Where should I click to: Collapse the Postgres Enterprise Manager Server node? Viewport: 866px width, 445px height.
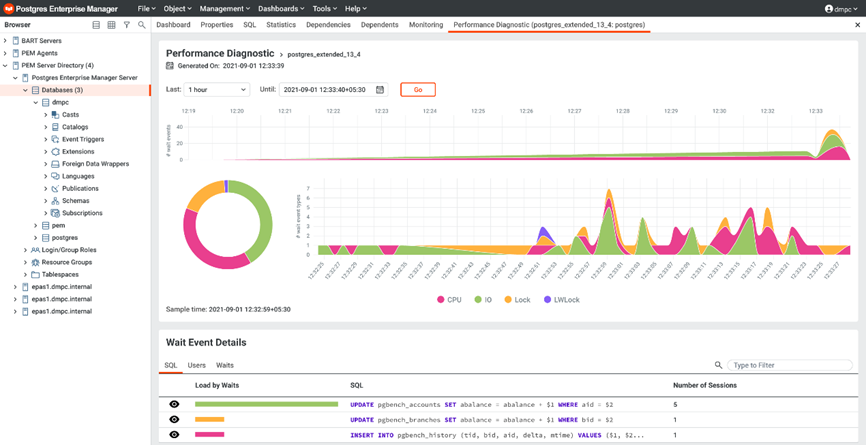15,78
